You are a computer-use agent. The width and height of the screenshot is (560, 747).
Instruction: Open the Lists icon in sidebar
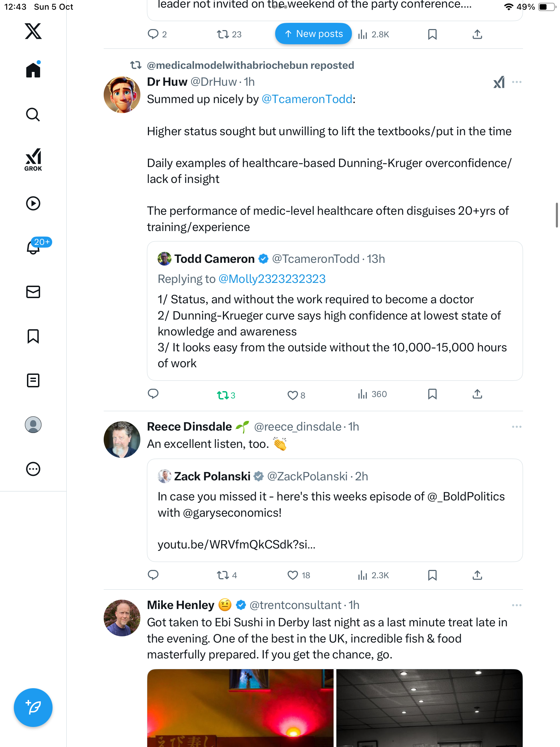click(33, 380)
